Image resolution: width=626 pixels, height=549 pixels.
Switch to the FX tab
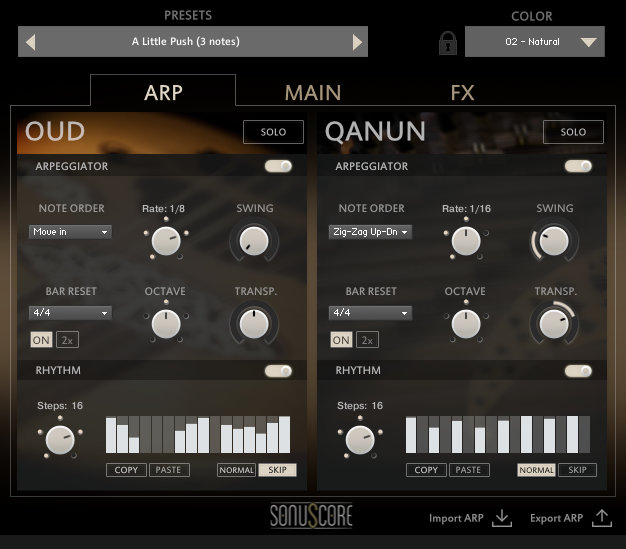[x=462, y=93]
